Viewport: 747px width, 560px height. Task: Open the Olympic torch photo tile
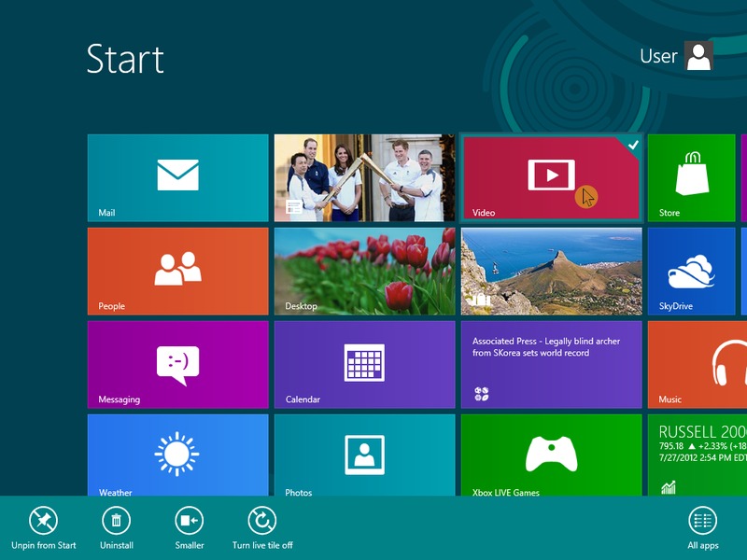click(x=364, y=177)
